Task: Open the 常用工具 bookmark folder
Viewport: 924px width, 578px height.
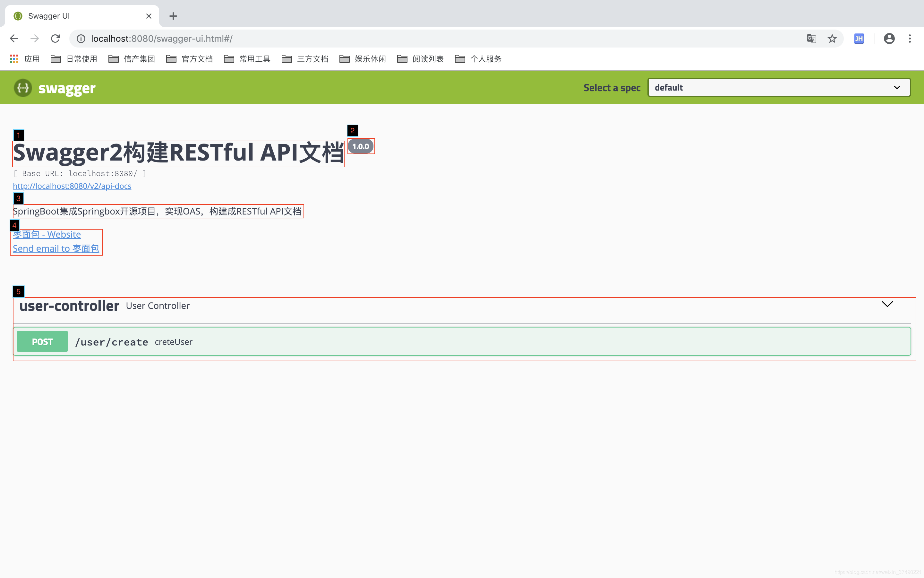Action: click(247, 59)
